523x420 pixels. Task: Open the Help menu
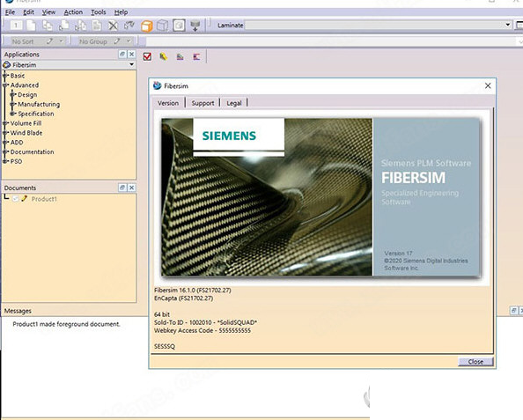(x=121, y=12)
